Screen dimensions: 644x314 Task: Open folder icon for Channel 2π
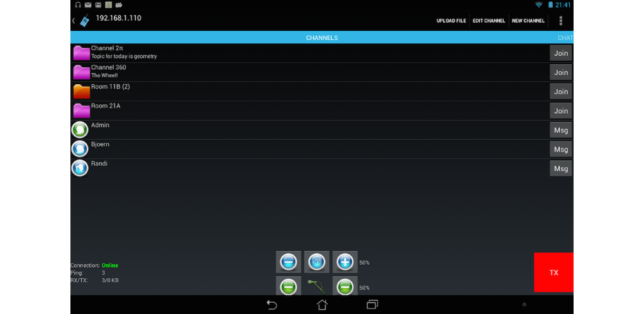click(x=81, y=53)
